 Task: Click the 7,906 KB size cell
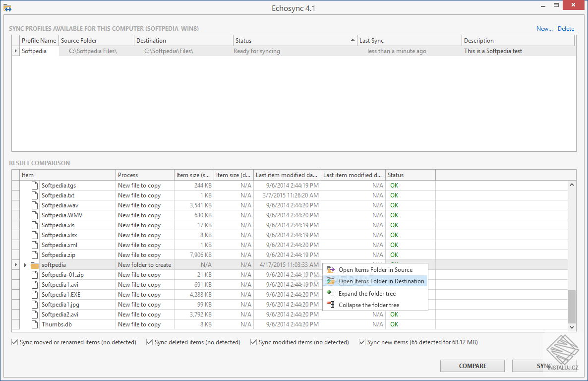pos(194,255)
